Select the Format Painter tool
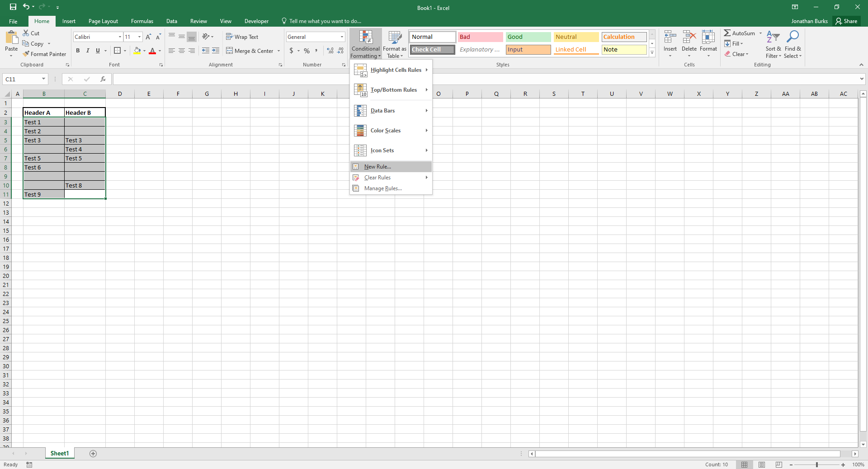 tap(44, 54)
